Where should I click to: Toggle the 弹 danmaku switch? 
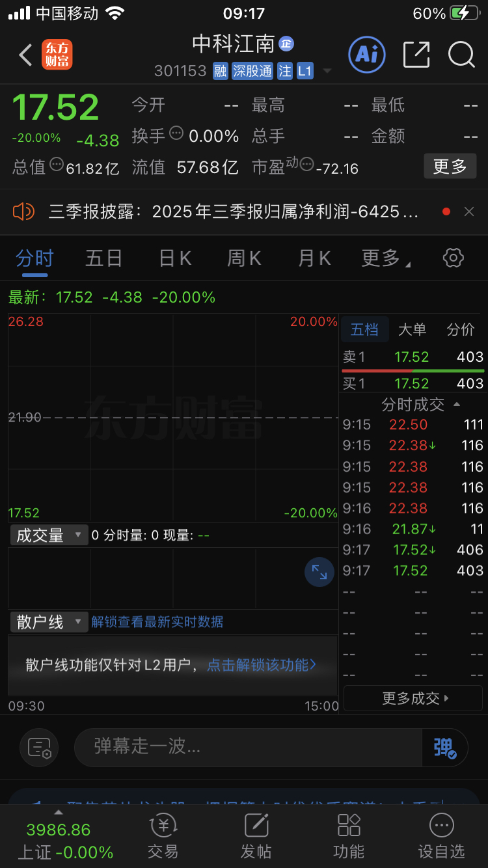point(446,748)
